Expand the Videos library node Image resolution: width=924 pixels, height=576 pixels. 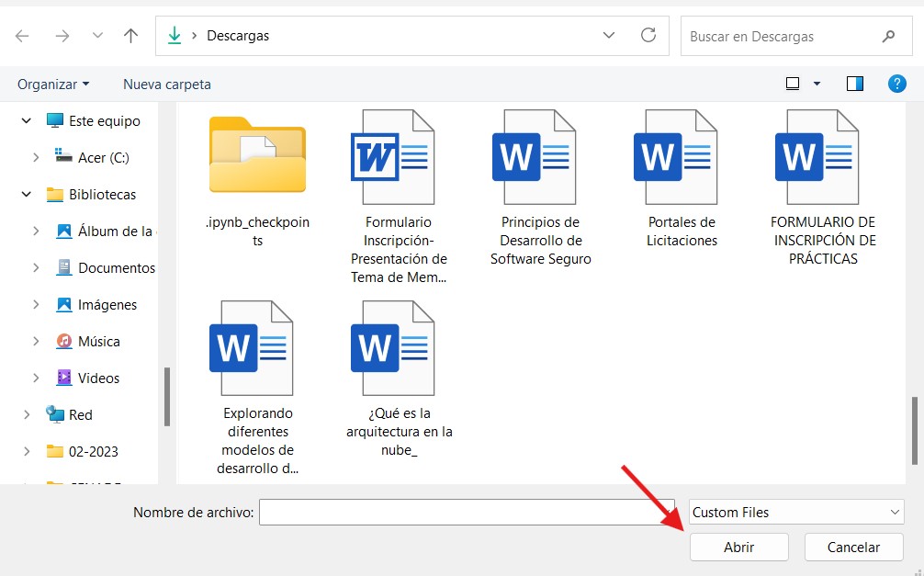[36, 378]
